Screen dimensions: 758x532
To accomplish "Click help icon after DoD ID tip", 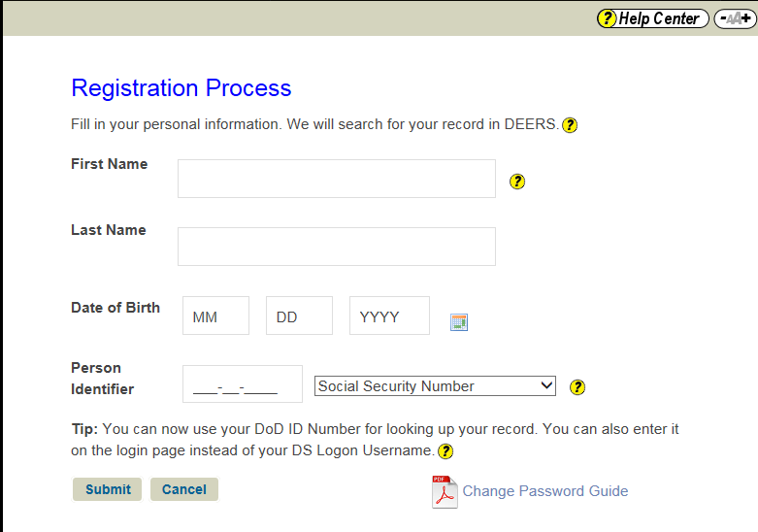I will tap(445, 451).
